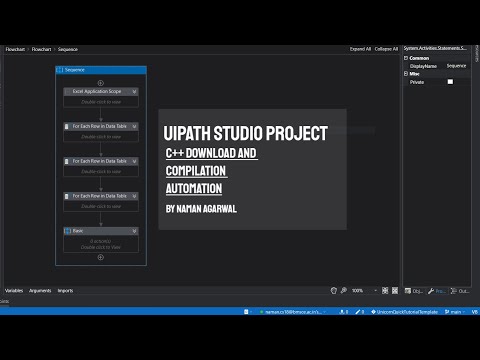
Task: Click the push commits icon in status bar
Action: point(342,312)
